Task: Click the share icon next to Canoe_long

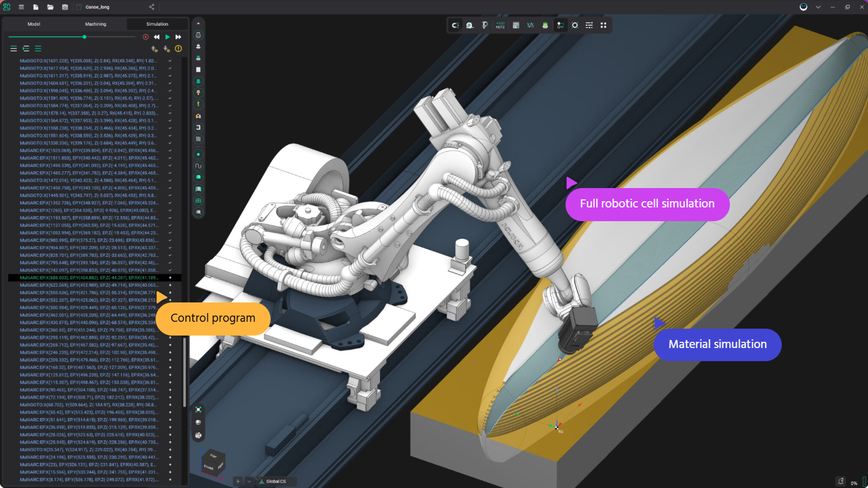Action: (152, 7)
